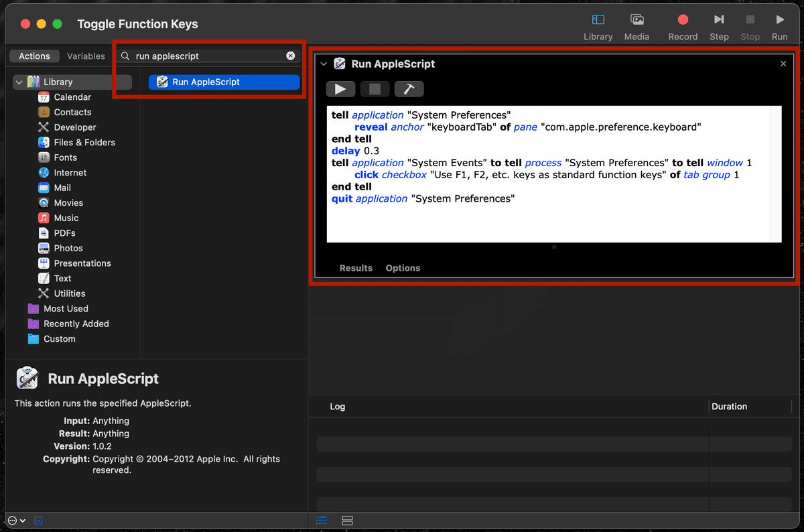Click the Record button in the toolbar
The image size is (804, 532).
[683, 25]
